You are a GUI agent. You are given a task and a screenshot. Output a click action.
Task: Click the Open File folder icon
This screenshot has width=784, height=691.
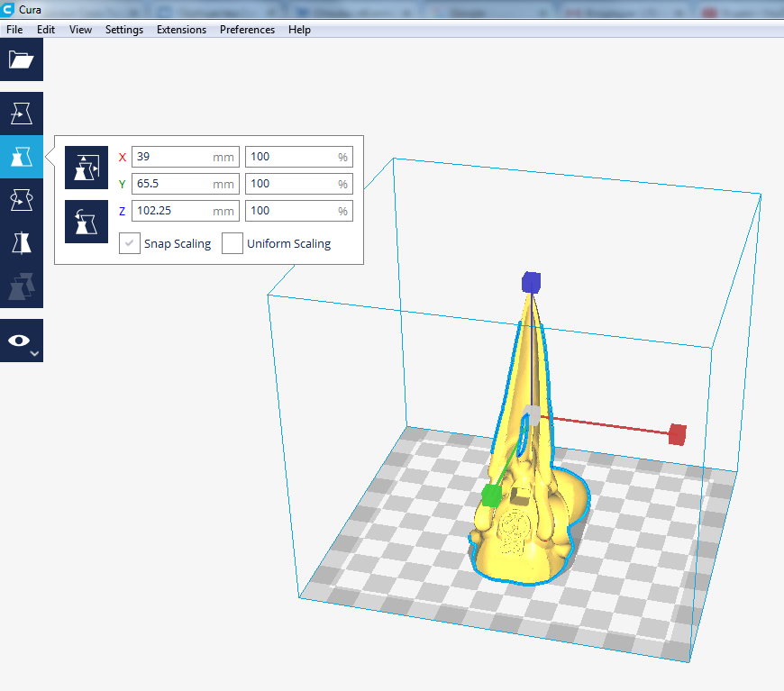21,60
